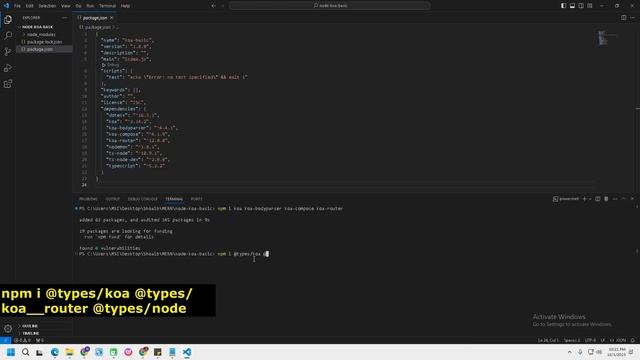The height and width of the screenshot is (360, 640).
Task: Maximize the panel with the chevron icon
Action: [x=624, y=199]
